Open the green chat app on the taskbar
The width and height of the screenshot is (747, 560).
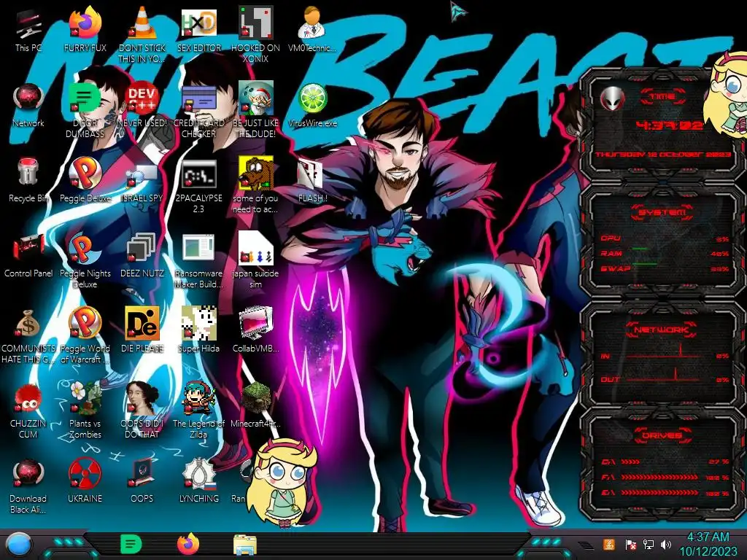coord(131,544)
